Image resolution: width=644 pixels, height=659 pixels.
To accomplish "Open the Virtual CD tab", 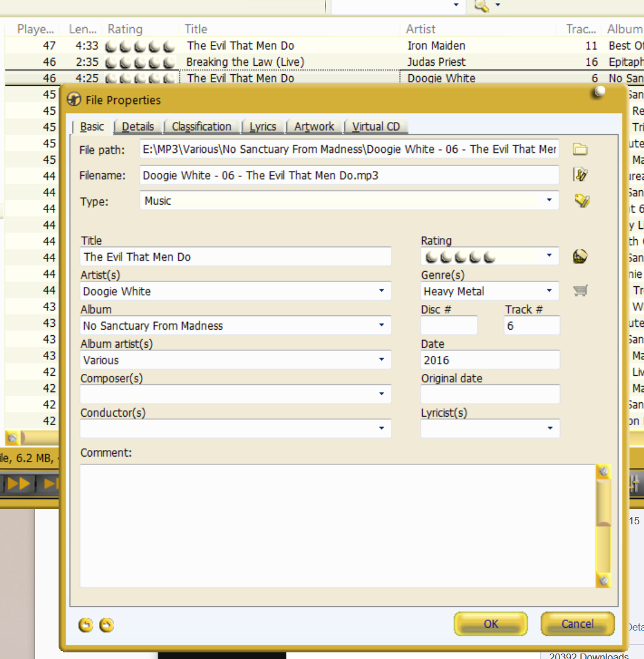I will click(x=376, y=126).
